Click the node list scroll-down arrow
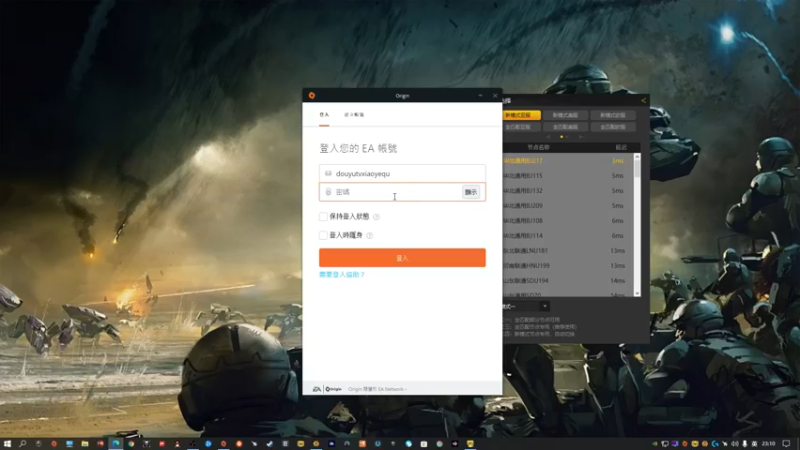 [637, 293]
